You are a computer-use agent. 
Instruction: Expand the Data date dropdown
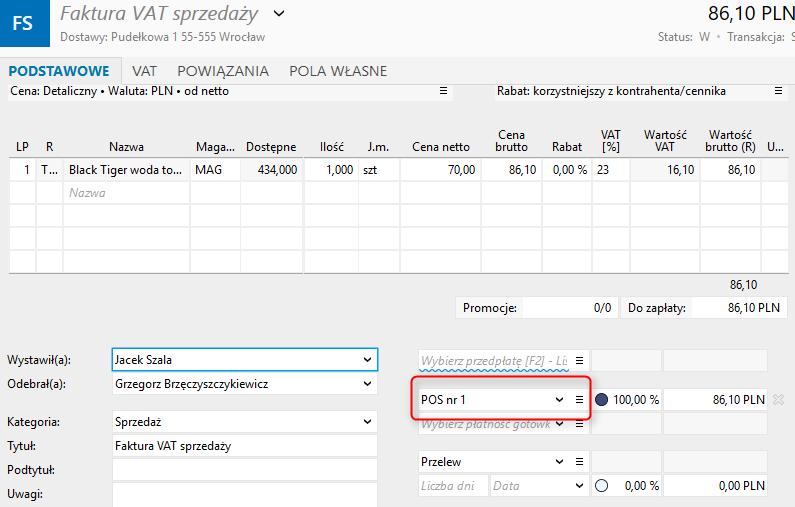(580, 486)
